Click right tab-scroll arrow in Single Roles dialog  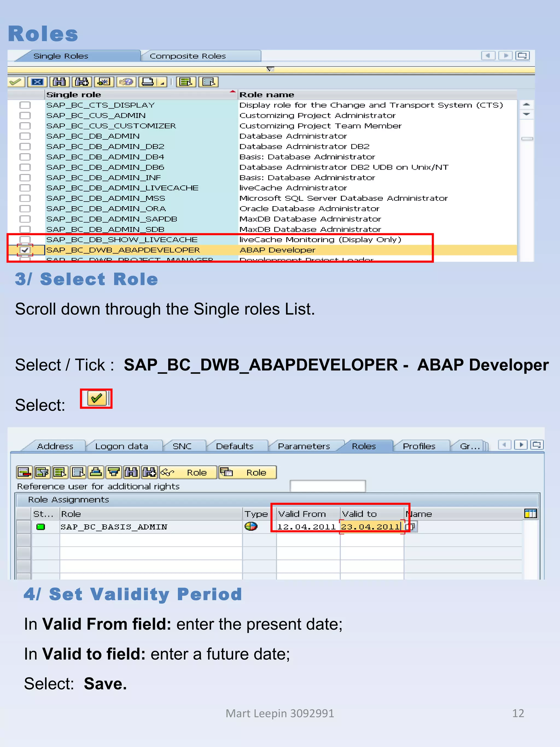click(505, 55)
